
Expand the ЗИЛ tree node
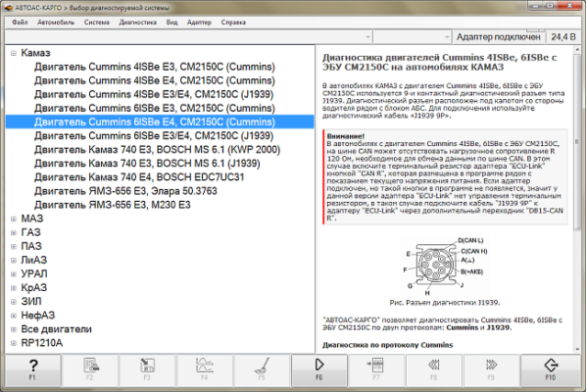coord(14,302)
